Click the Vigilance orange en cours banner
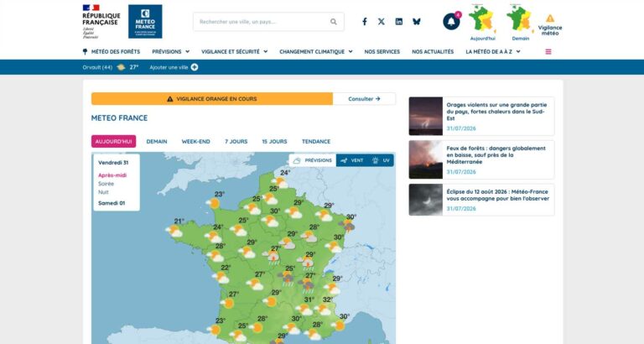The width and height of the screenshot is (644, 344). click(212, 99)
